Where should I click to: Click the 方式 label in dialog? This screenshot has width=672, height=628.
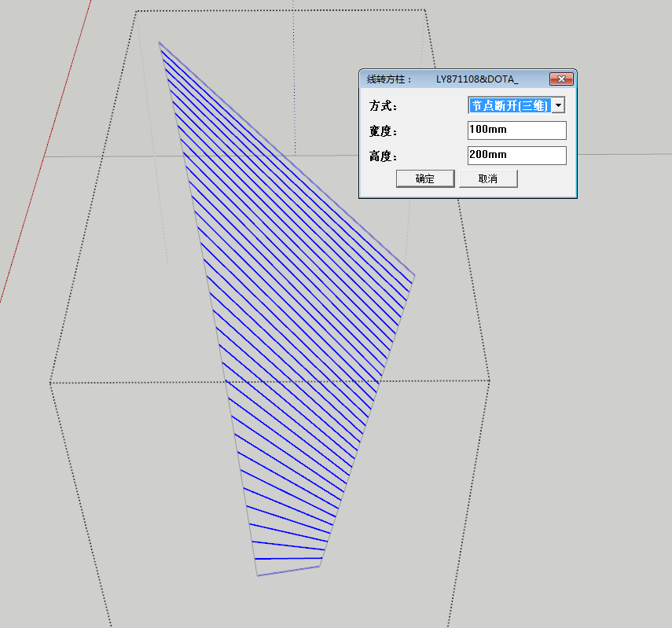pos(383,106)
